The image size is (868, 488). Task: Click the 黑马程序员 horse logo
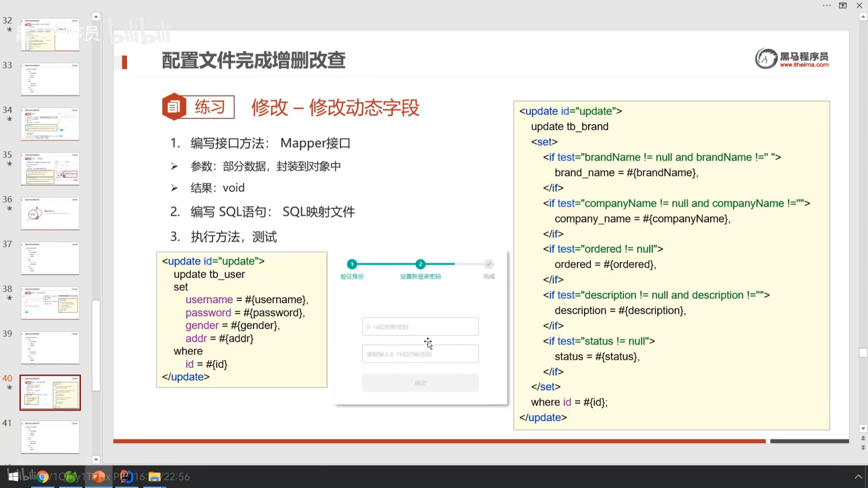coord(766,58)
